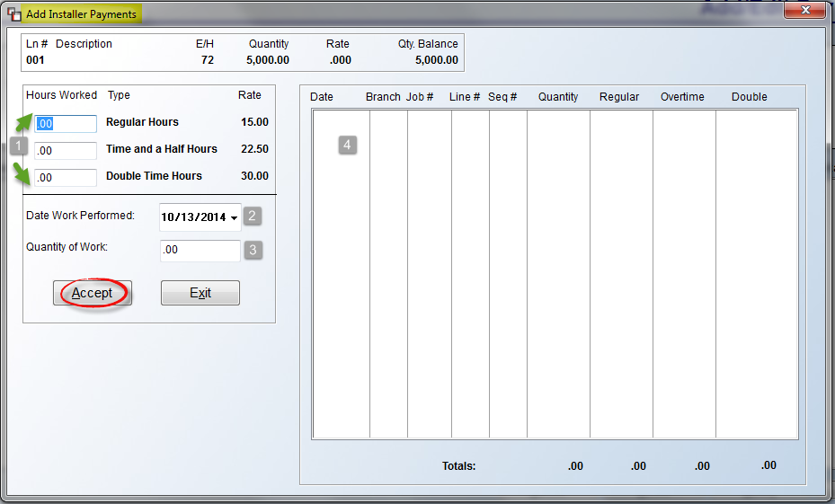The image size is (835, 504).
Task: Open the Date Work Performed dropdown
Action: click(235, 217)
